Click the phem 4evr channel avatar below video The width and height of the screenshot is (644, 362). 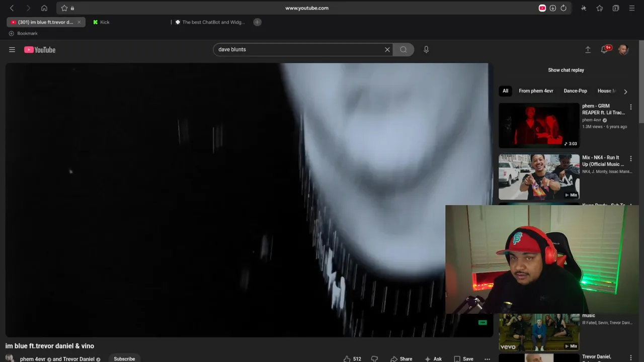pos(10,358)
